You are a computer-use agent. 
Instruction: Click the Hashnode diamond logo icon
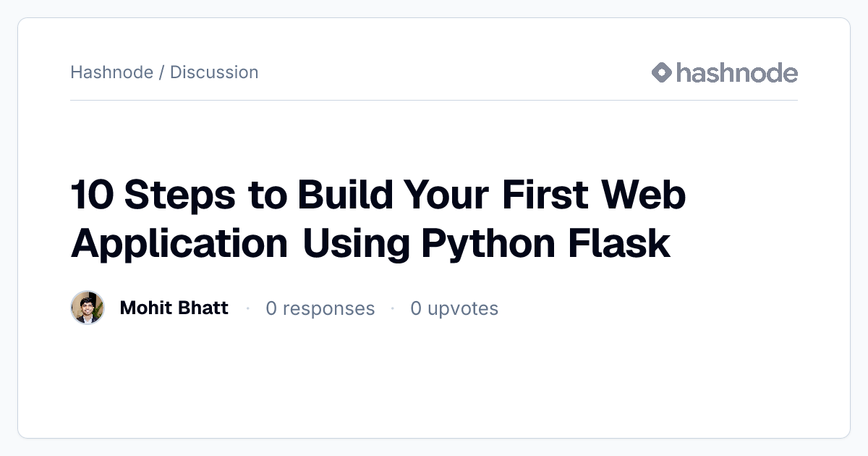pyautogui.click(x=662, y=72)
